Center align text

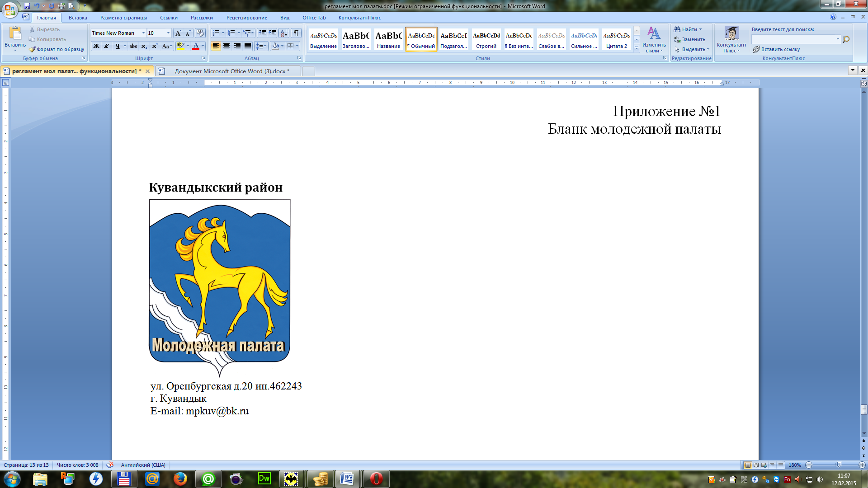click(226, 46)
